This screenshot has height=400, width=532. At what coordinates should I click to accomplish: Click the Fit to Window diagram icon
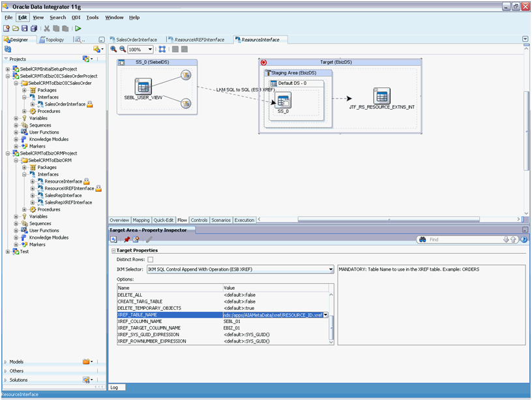[x=162, y=50]
